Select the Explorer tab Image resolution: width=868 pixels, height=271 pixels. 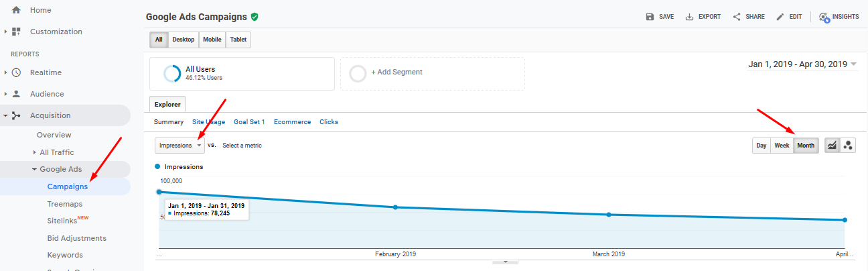coord(167,104)
